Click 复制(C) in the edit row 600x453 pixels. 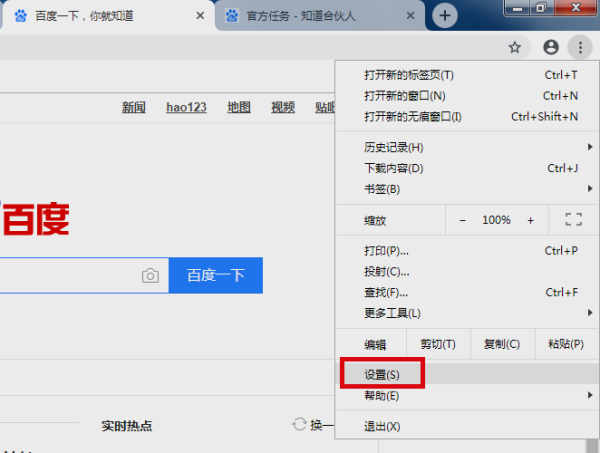(x=502, y=344)
